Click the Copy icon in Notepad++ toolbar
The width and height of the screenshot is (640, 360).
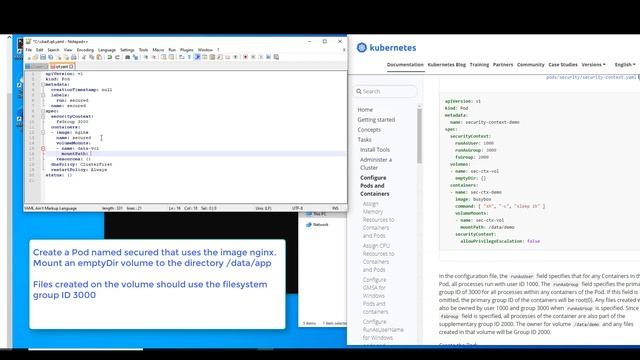[x=91, y=57]
